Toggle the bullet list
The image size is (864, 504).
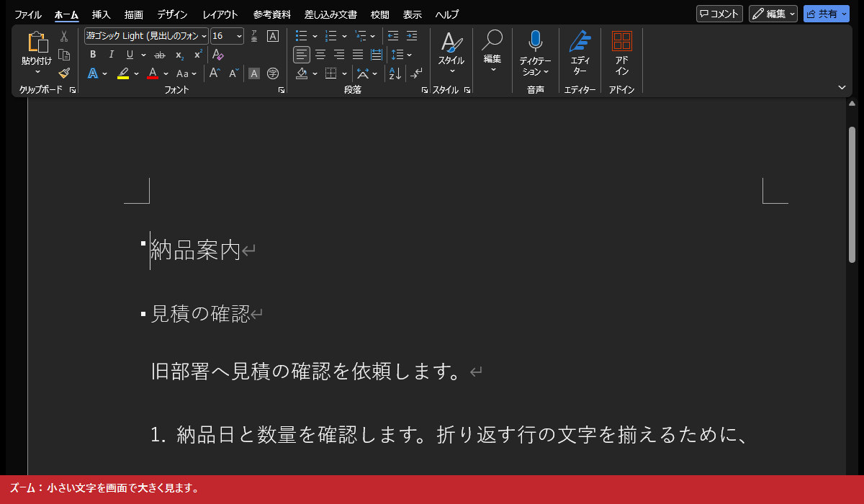(x=302, y=36)
